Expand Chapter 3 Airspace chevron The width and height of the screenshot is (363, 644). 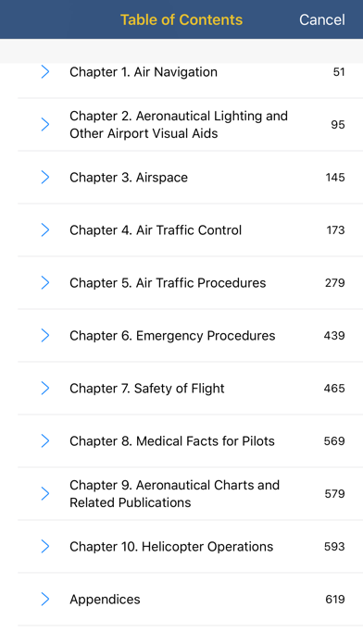(x=45, y=178)
